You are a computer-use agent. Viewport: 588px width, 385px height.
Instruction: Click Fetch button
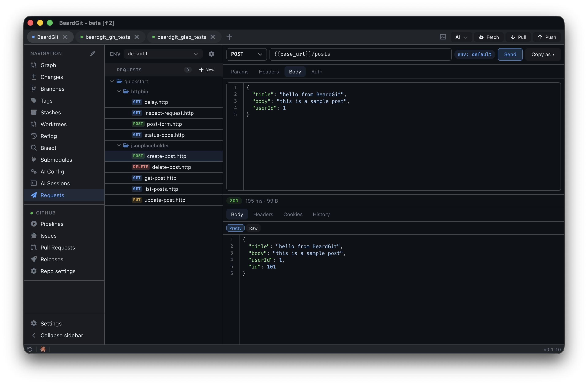(x=489, y=37)
